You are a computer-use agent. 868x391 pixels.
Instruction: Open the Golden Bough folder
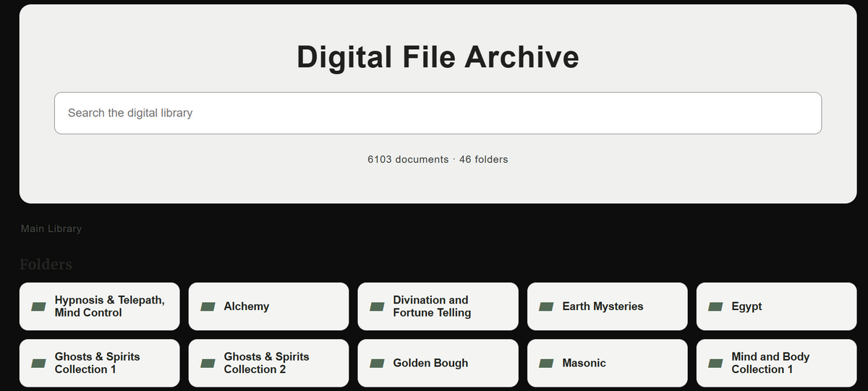(x=438, y=363)
